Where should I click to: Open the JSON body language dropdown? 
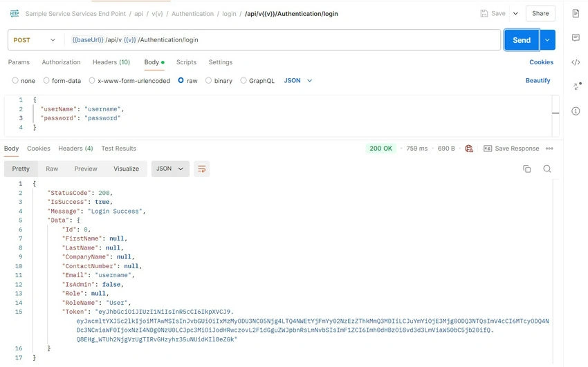pos(298,80)
